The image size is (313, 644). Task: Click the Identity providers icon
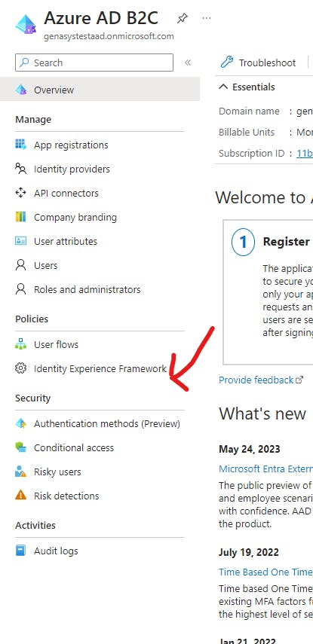20,169
